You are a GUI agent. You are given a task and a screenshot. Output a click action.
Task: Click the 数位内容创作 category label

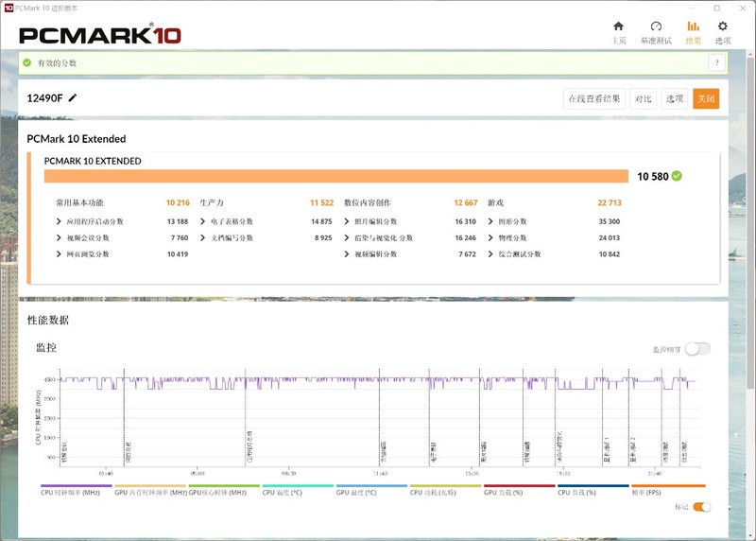click(x=368, y=202)
